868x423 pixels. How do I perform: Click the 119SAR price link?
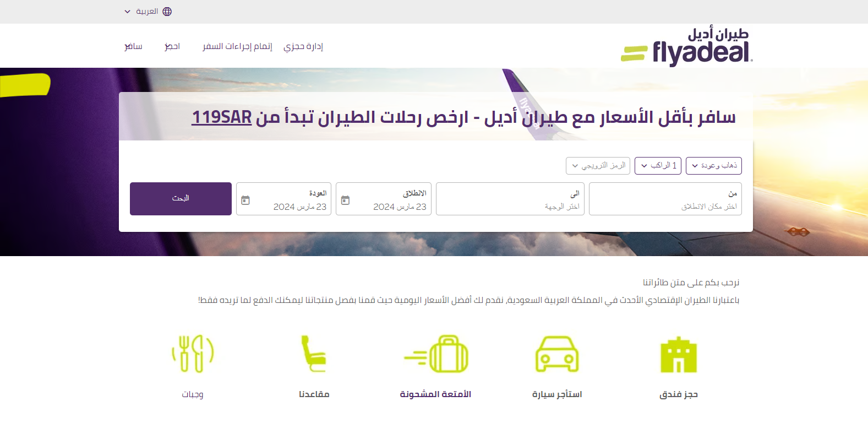point(221,117)
